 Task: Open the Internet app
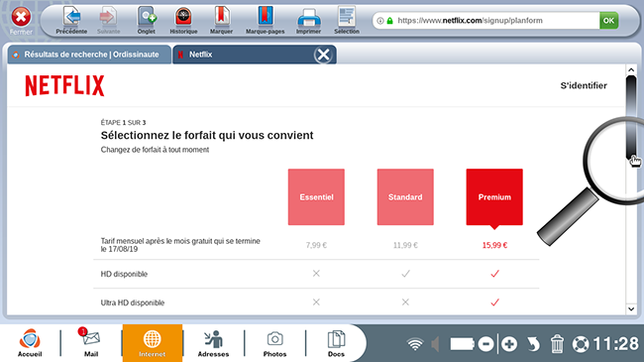pos(152,343)
